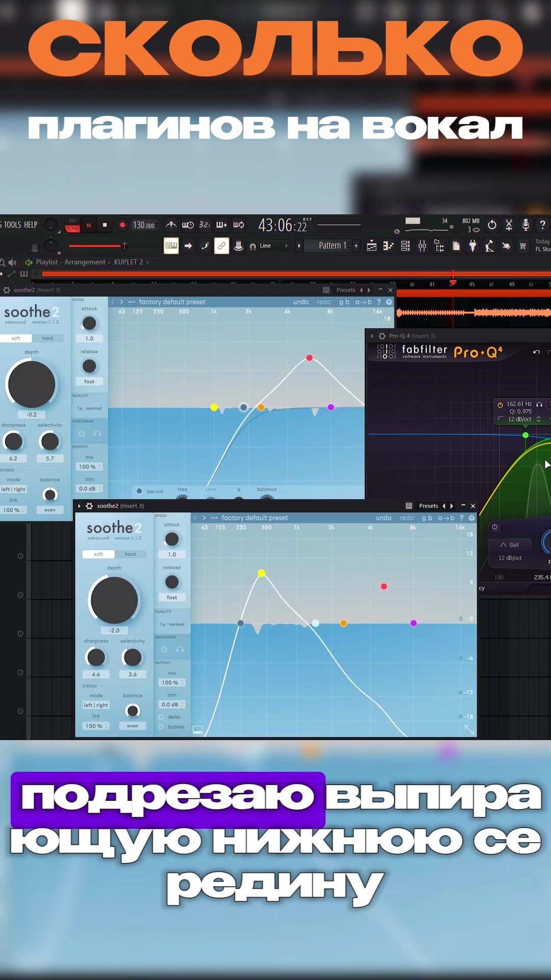Open Bell shape dropdown in Pro-Q 4
Image resolution: width=551 pixels, height=980 pixels.
pyautogui.click(x=510, y=545)
